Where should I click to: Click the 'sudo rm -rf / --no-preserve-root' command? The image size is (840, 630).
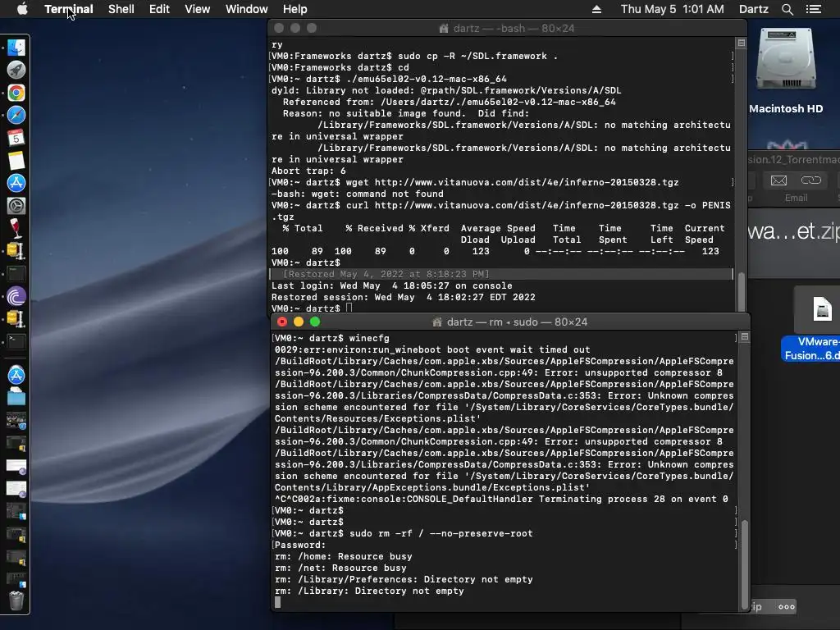(x=441, y=533)
